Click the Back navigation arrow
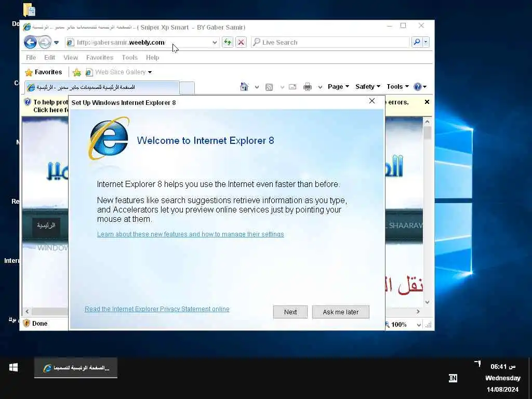 point(30,43)
